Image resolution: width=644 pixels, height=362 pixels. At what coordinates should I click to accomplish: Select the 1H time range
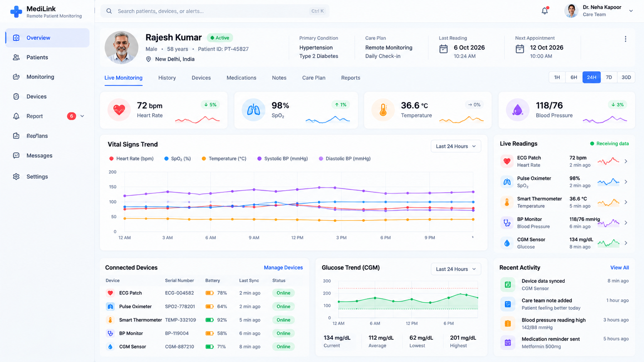557,77
